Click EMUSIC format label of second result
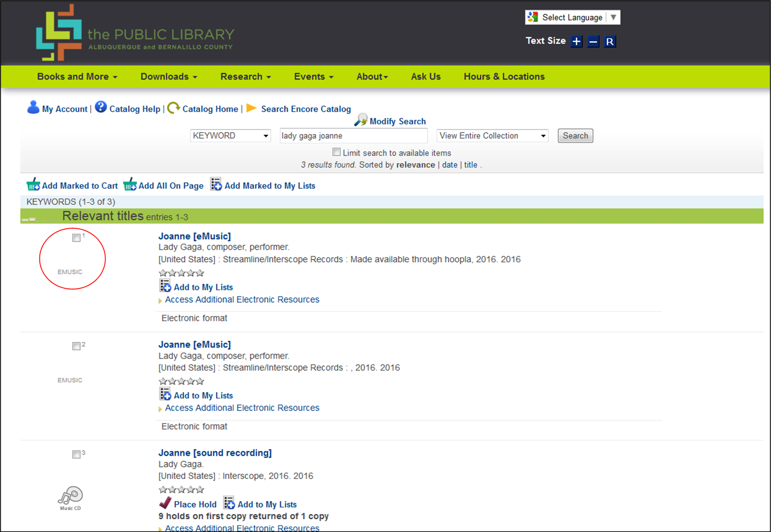The height and width of the screenshot is (532, 771). pos(70,380)
